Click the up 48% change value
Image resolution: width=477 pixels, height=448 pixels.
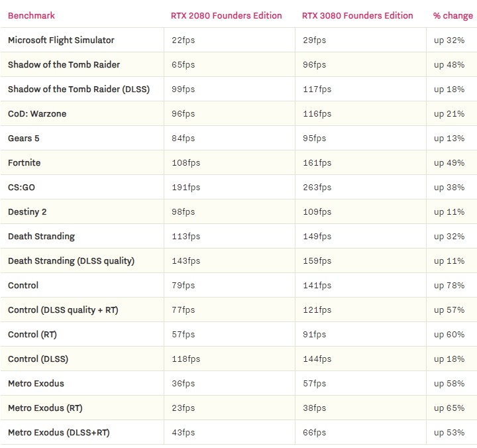click(x=449, y=65)
